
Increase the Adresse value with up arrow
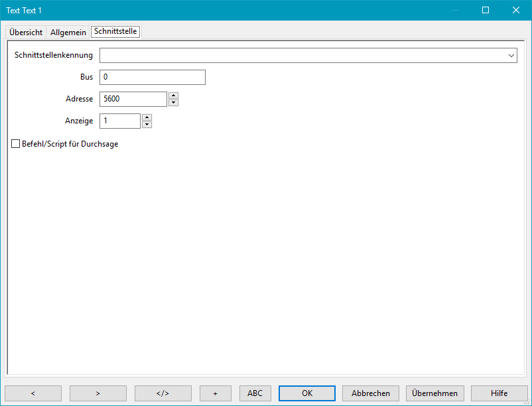[173, 96]
